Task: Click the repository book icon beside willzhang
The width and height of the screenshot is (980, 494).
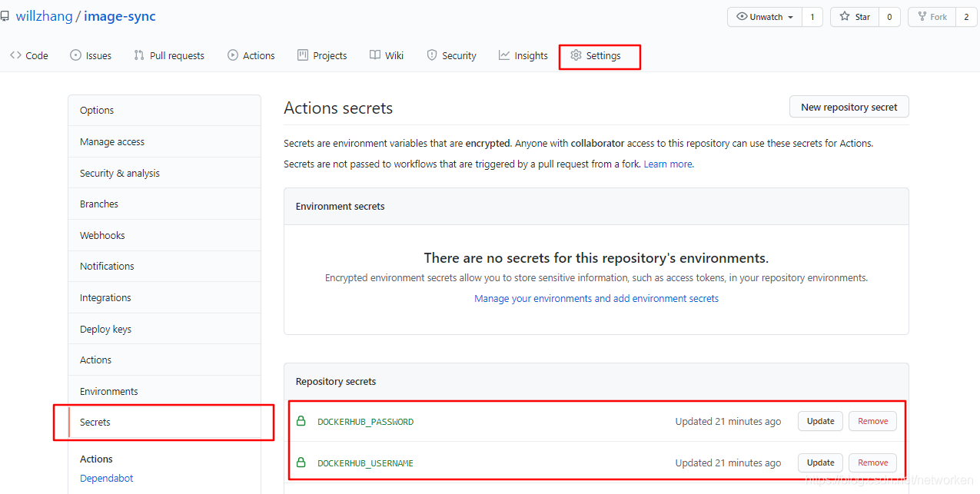Action: pos(5,16)
